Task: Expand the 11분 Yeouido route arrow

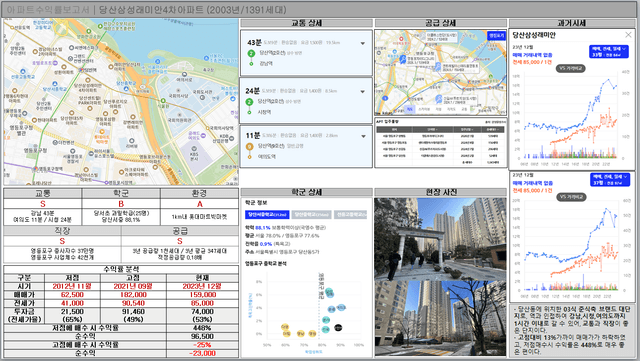Action: coord(363,136)
